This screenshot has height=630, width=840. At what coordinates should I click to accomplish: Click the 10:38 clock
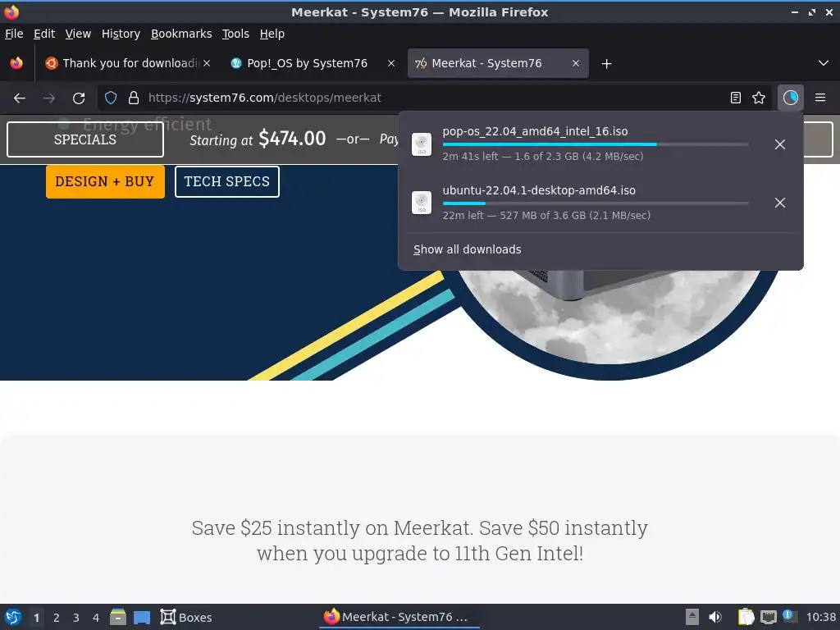point(820,617)
